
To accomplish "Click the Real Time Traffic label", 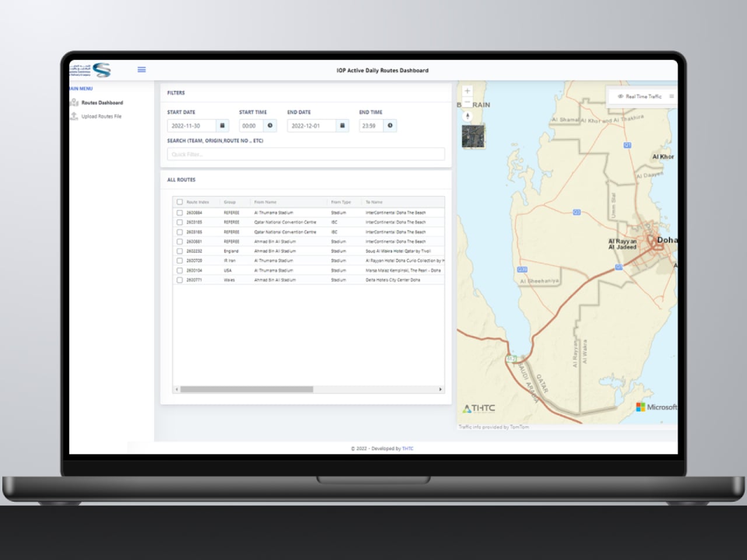I will point(644,96).
